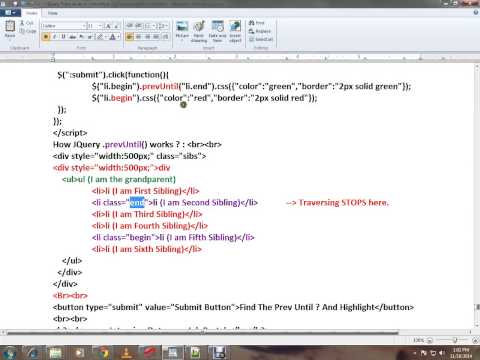
Task: Click "Traversing STOPS here." text
Action: (344, 202)
